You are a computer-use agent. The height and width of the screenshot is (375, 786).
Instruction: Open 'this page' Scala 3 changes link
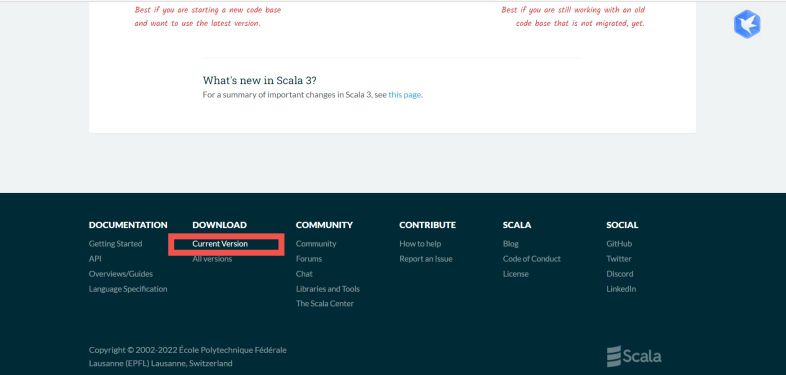[x=405, y=94]
